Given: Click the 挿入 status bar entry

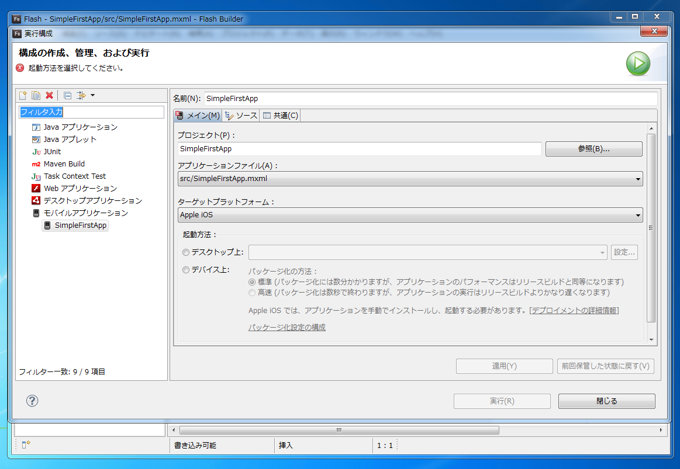Looking at the screenshot, I should click(x=286, y=446).
